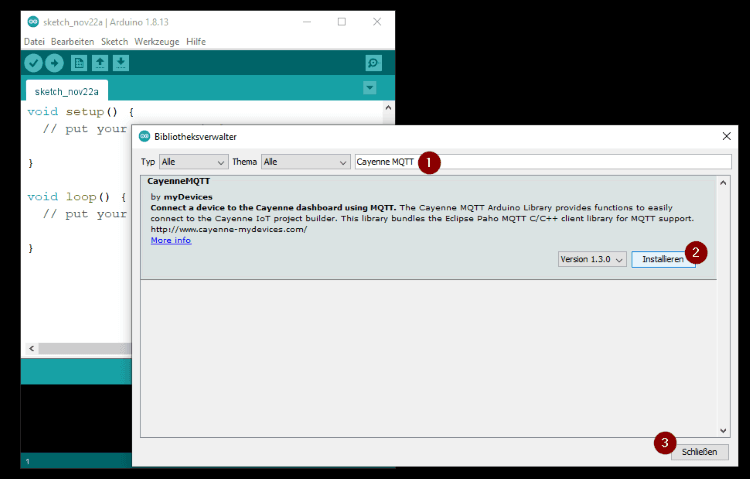
Task: Open the tab options dropdown arrow
Action: click(370, 88)
